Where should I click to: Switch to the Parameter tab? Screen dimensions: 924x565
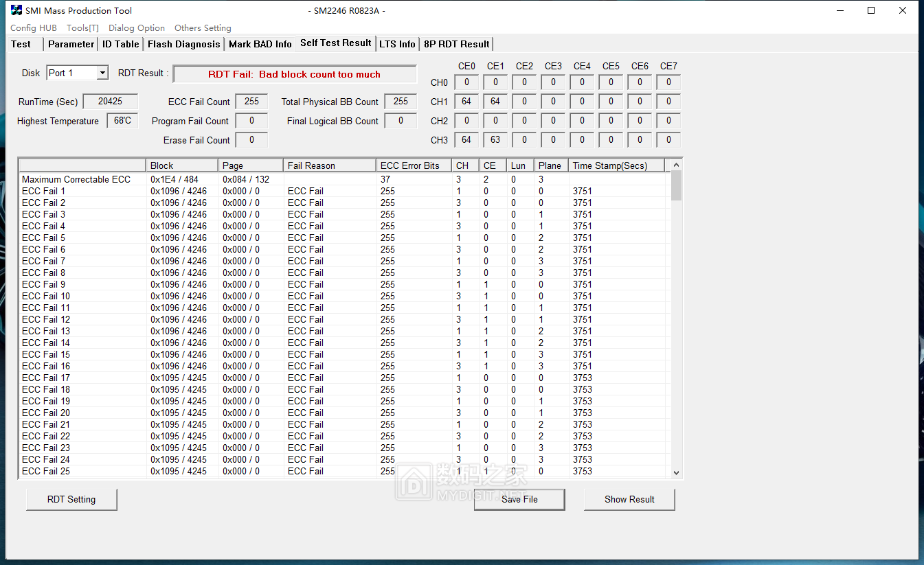pos(71,44)
